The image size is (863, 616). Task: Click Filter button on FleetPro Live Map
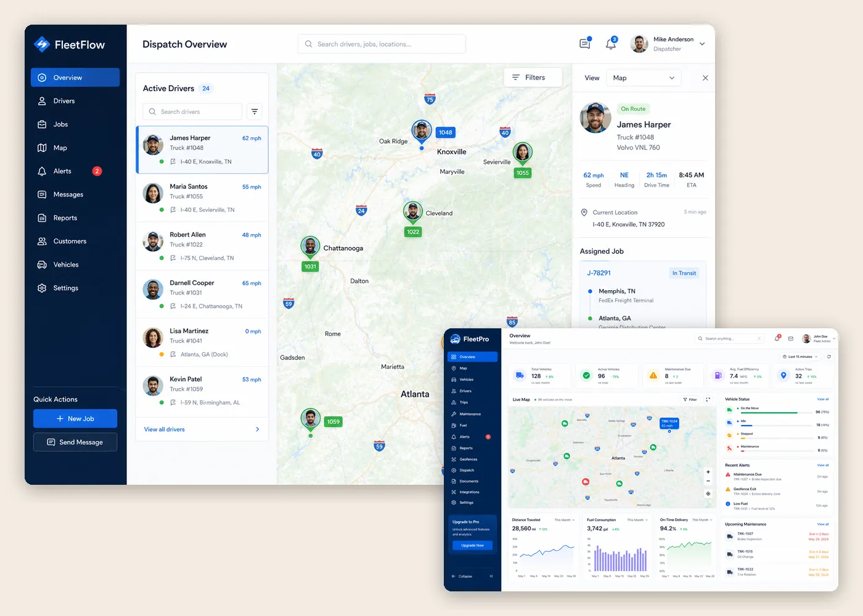(x=690, y=399)
